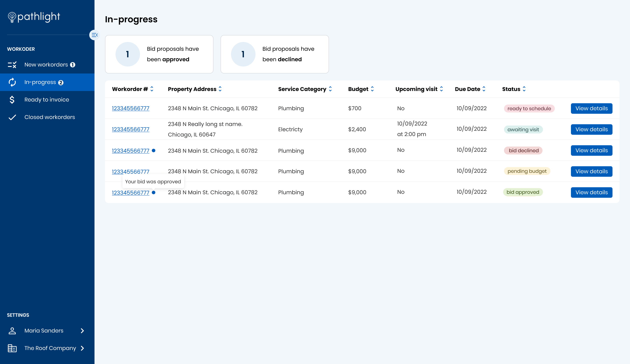Open workorder link in awaiting visit row
Viewport: 630px width, 364px height.
131,129
